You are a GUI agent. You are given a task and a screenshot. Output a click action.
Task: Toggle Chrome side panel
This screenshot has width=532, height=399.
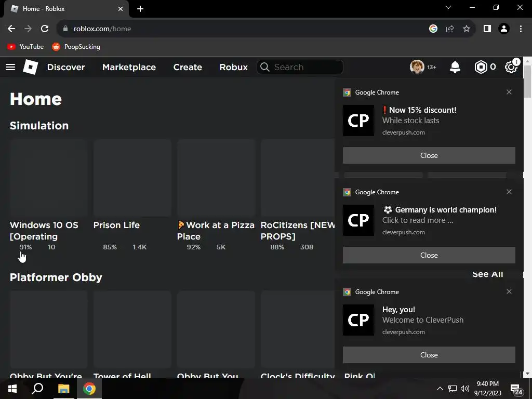487,29
